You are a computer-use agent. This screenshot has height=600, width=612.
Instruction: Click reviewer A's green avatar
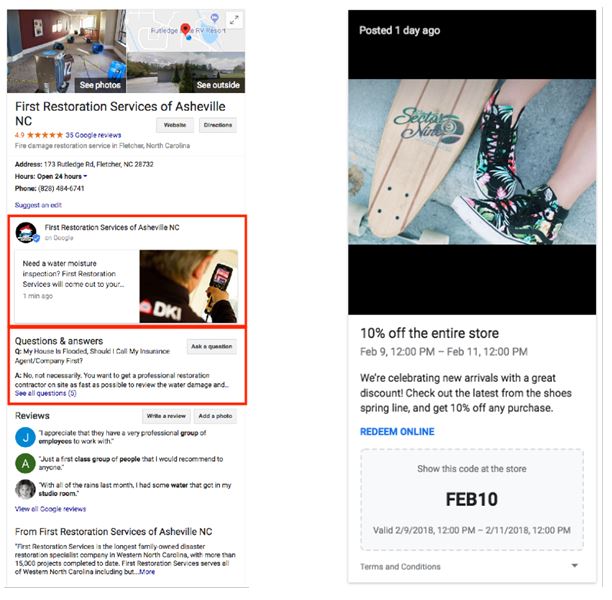(x=25, y=463)
